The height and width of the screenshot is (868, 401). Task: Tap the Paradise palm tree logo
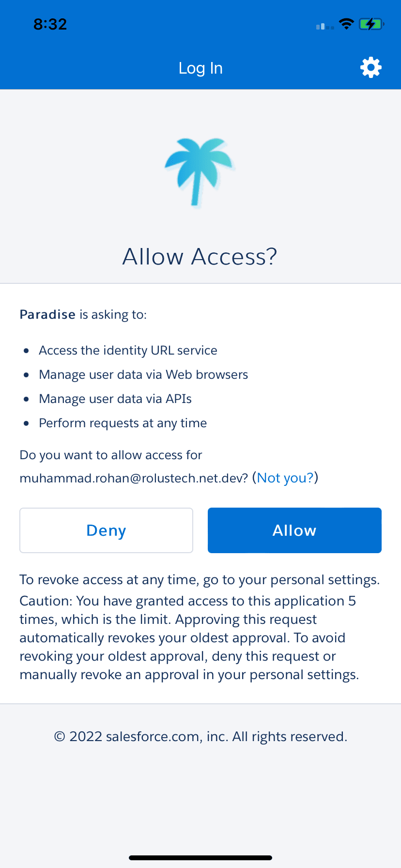[x=200, y=173]
